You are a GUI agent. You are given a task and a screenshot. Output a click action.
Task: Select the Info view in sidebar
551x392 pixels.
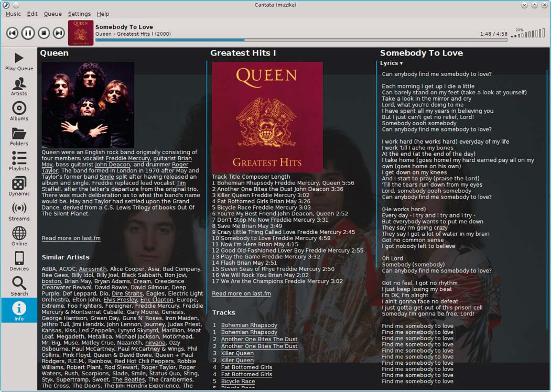(x=19, y=310)
